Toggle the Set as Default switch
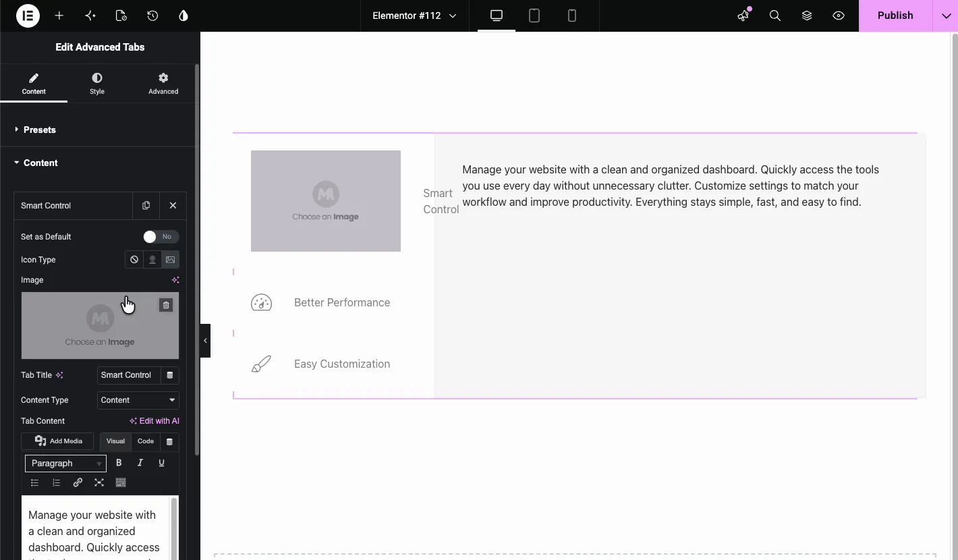This screenshot has height=560, width=958. (161, 237)
